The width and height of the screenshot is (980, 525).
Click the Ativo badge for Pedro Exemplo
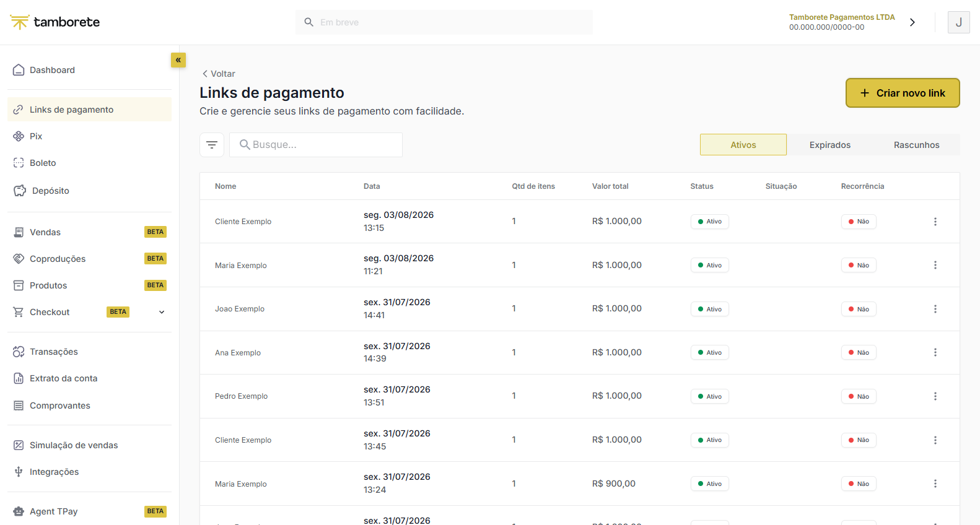(x=710, y=396)
